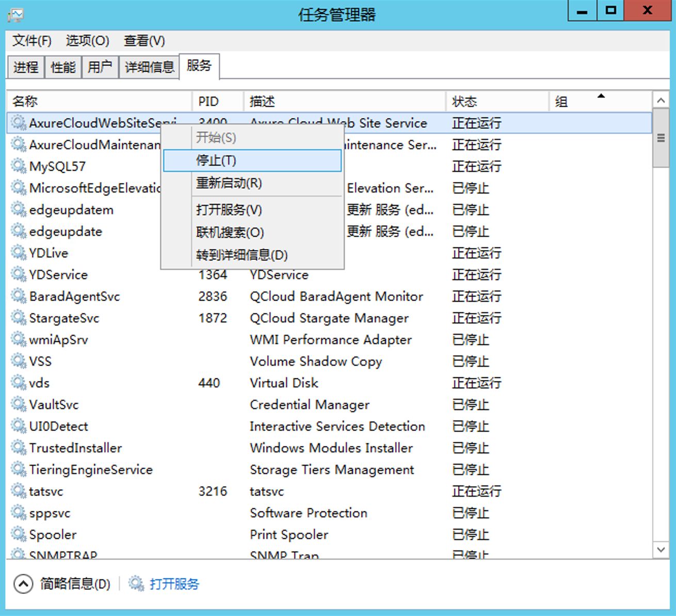Collapse view with 简略信息 arrow button

point(23,583)
